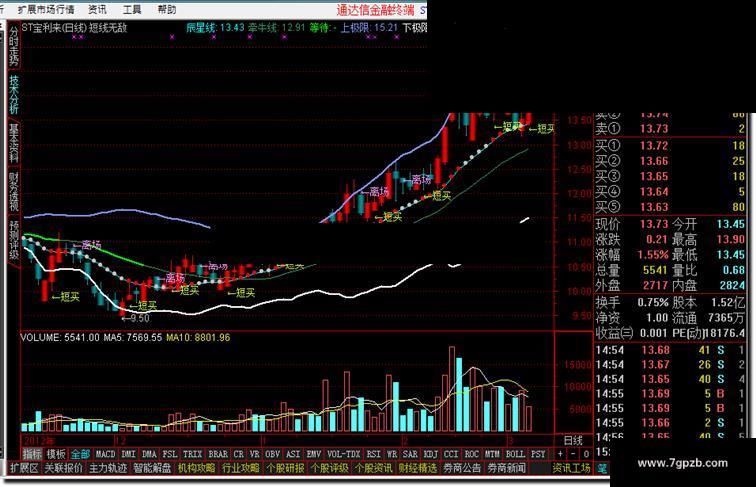Open 智能解盘 tab
The width and height of the screenshot is (756, 487).
coord(152,468)
